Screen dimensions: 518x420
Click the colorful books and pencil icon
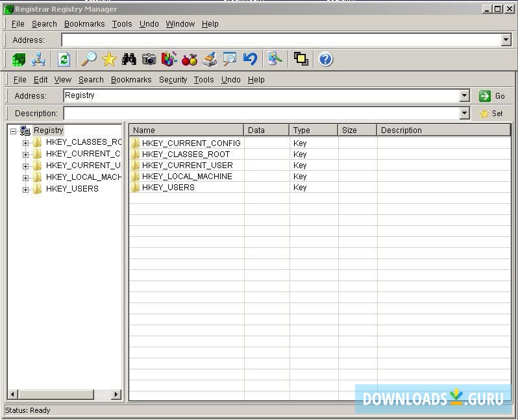[x=169, y=60]
